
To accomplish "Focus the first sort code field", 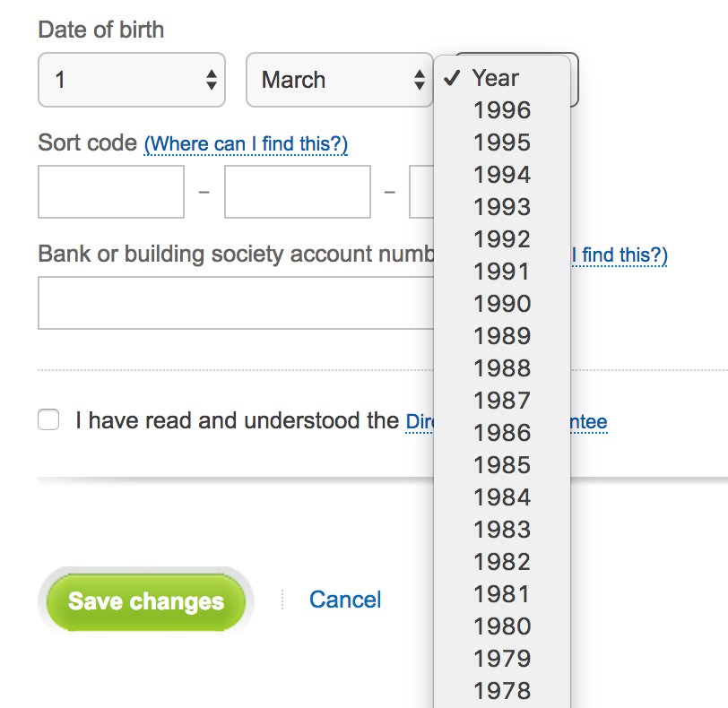I will (x=111, y=192).
